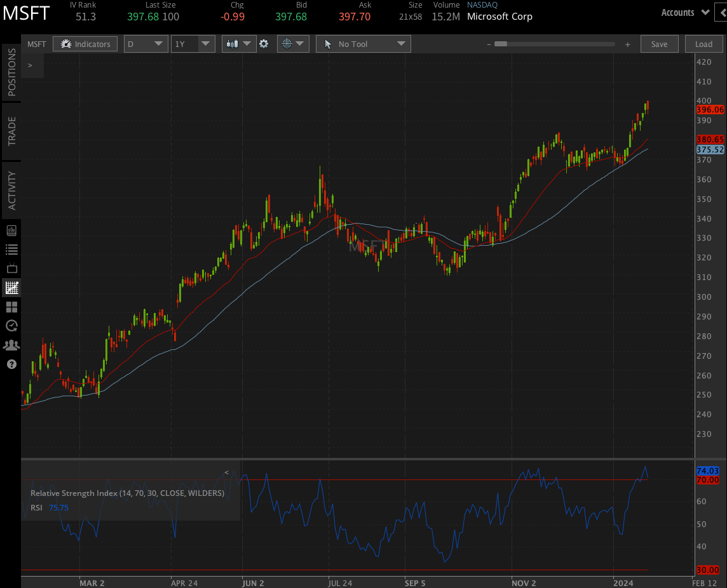Click the crosshair cursor icon
This screenshot has width=727, height=588.
coord(288,44)
